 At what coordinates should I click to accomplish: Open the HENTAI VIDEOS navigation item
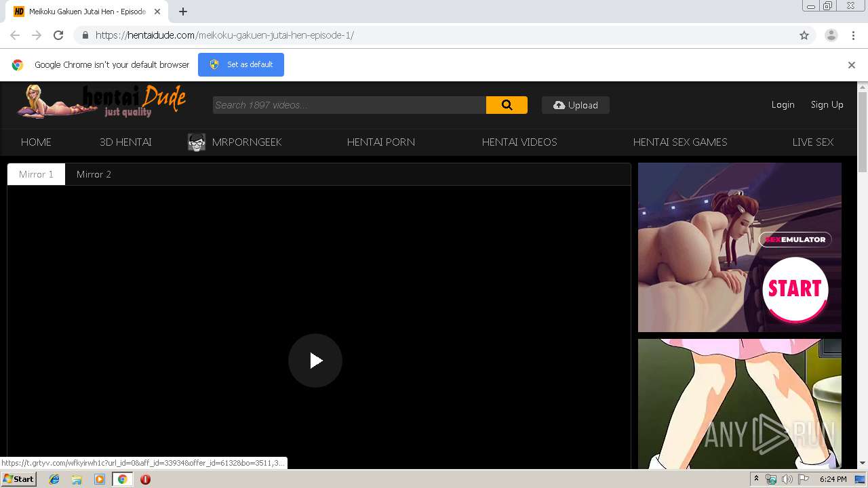pyautogui.click(x=519, y=142)
